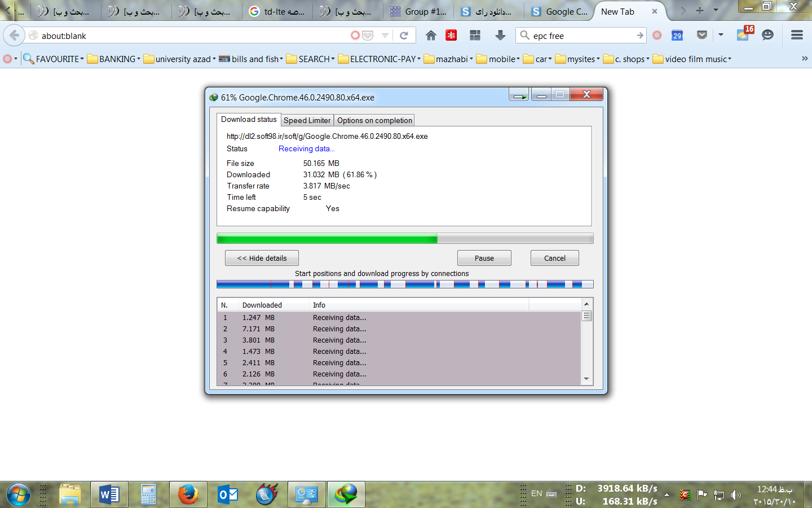Image resolution: width=812 pixels, height=508 pixels.
Task: Click the back navigation arrow
Action: [14, 36]
